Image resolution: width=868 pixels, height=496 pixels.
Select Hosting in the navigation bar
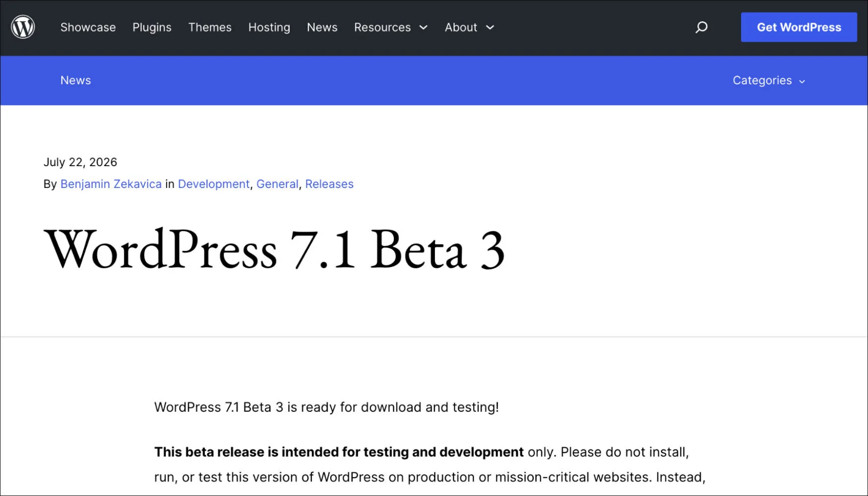click(x=269, y=27)
